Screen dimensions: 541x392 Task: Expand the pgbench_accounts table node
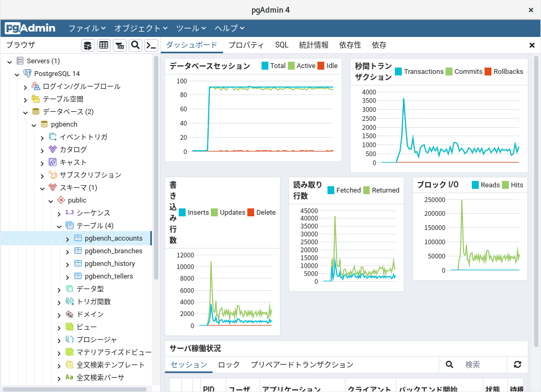click(x=67, y=239)
